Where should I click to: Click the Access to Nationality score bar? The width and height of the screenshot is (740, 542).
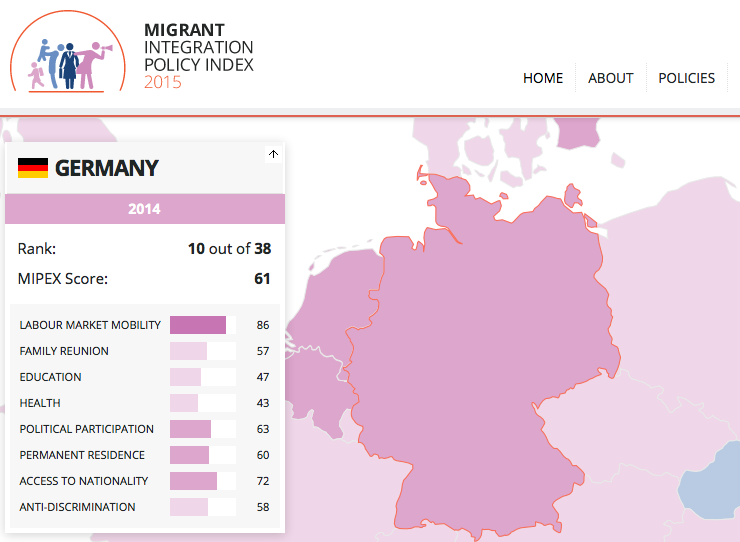tap(194, 481)
